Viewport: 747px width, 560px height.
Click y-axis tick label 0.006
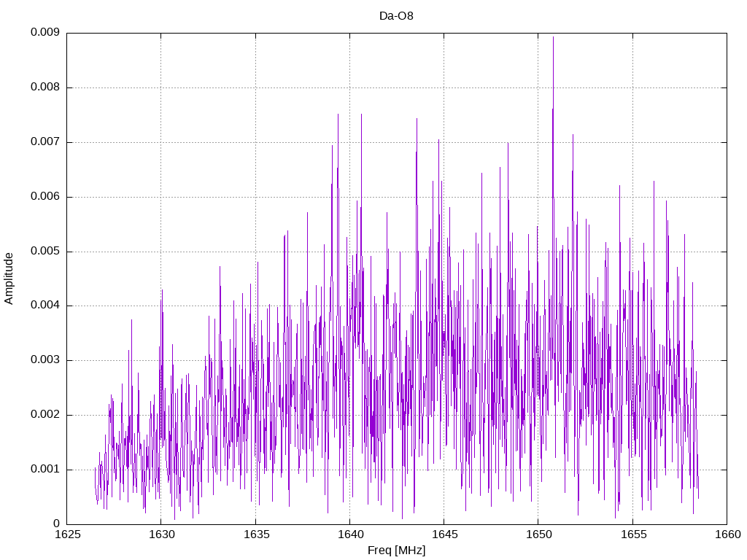45,197
